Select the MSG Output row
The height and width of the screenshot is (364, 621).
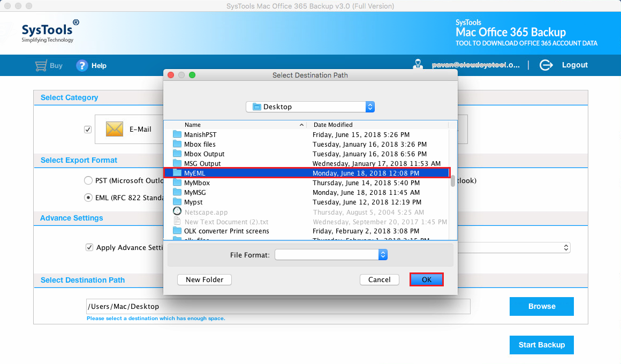pos(307,163)
